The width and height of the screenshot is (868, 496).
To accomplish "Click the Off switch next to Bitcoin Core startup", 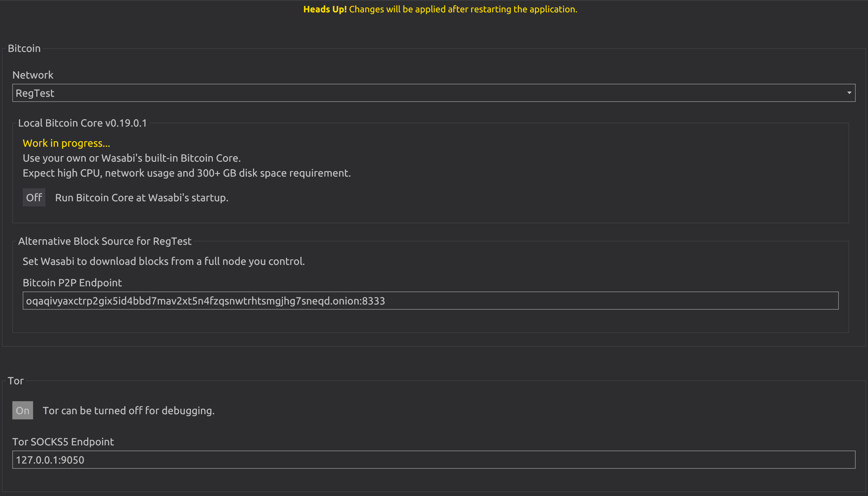I will tap(34, 197).
